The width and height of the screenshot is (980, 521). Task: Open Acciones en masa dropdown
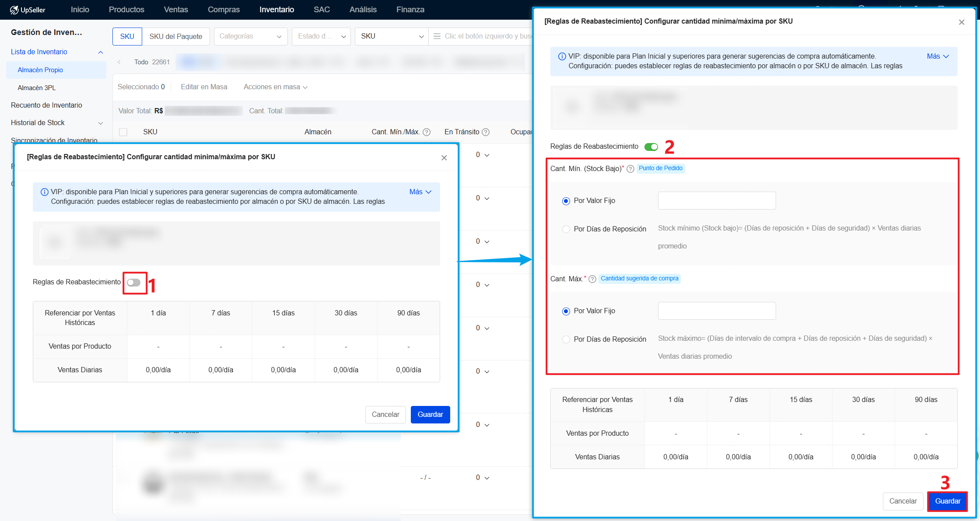click(275, 87)
